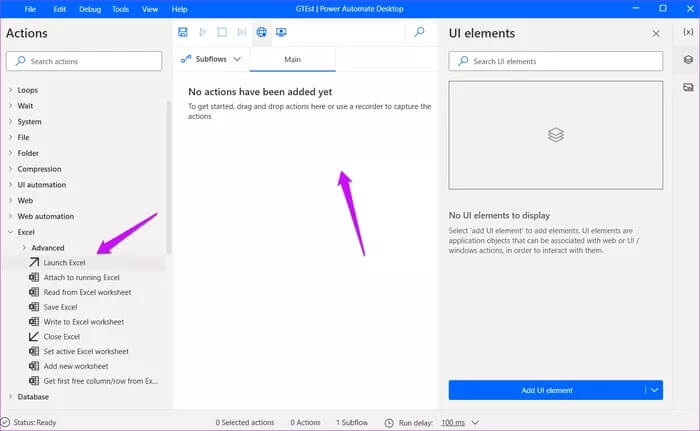Open the File menu
The width and height of the screenshot is (700, 431).
pos(30,9)
